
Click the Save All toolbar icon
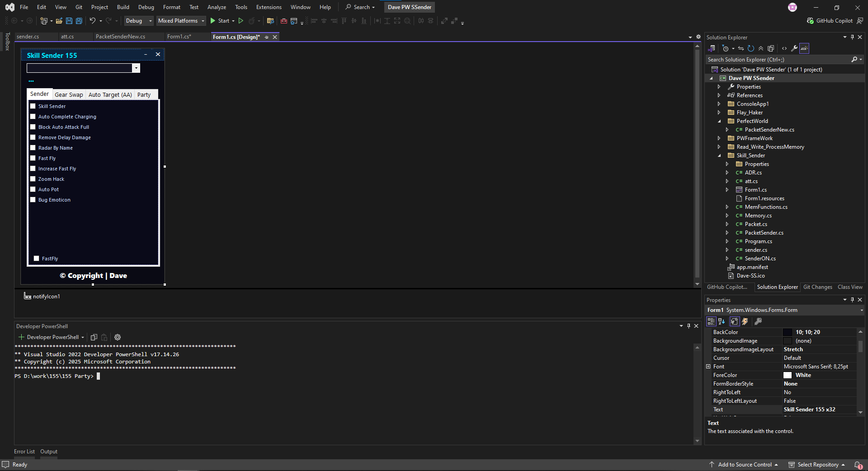(79, 21)
